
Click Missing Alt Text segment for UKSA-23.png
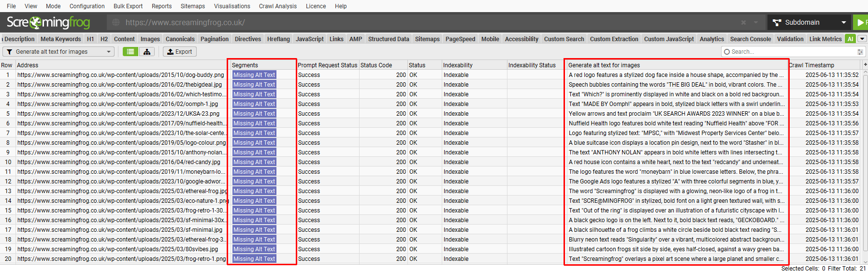coord(254,114)
